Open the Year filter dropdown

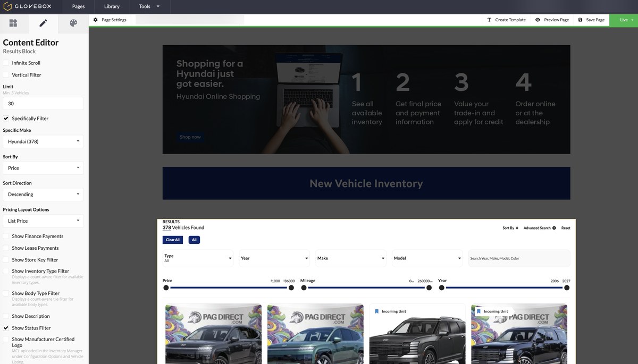pyautogui.click(x=274, y=258)
